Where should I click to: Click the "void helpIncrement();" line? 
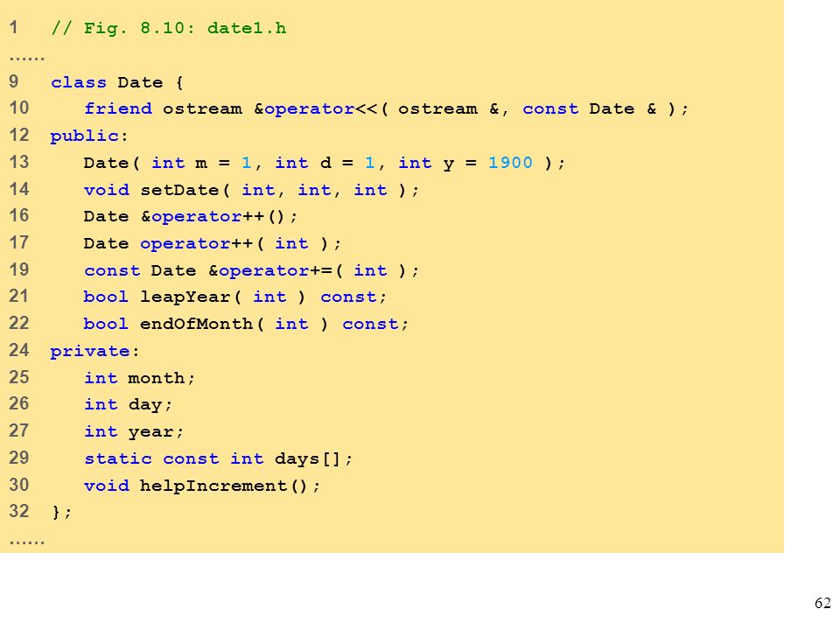202,486
